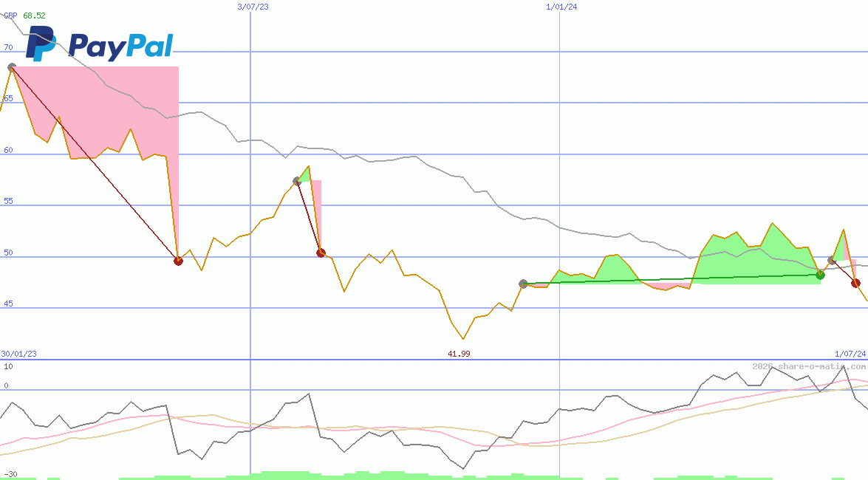The image size is (868, 480).
Task: Click the green marker starting the uptrend line
Action: [524, 282]
